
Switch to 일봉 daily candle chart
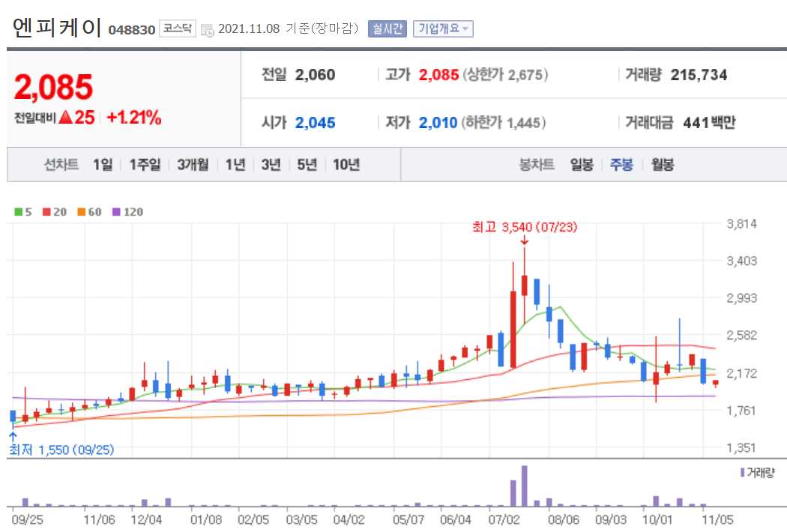click(x=582, y=164)
